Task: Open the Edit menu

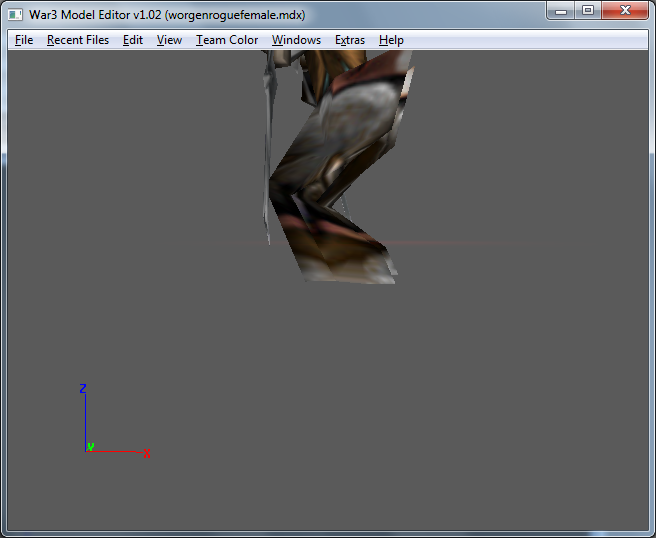Action: click(x=133, y=40)
